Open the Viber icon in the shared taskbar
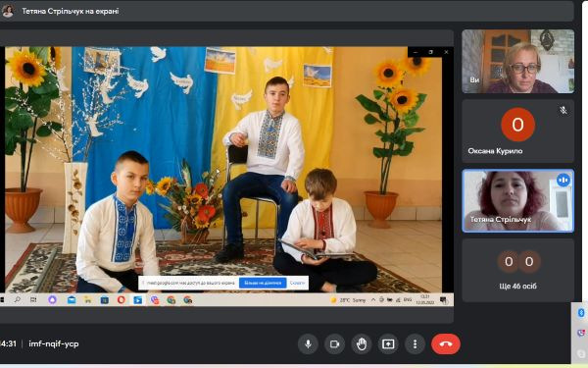This screenshot has height=368, width=588. (x=155, y=299)
